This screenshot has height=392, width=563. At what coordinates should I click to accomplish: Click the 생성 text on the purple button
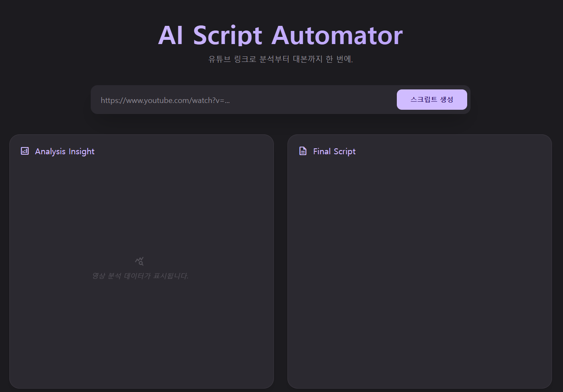[446, 100]
